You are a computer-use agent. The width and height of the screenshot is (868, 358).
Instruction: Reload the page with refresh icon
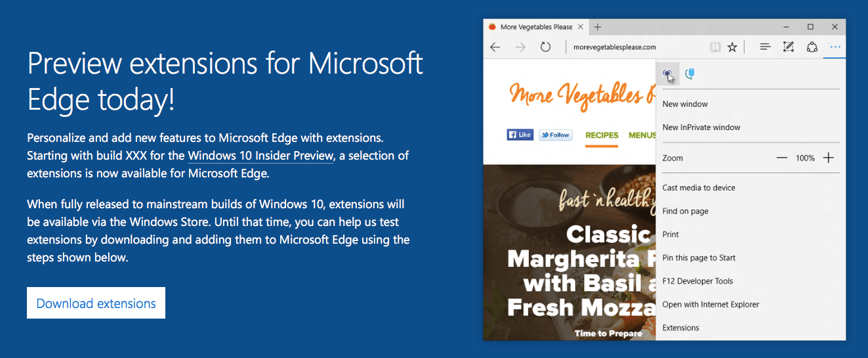click(x=545, y=47)
